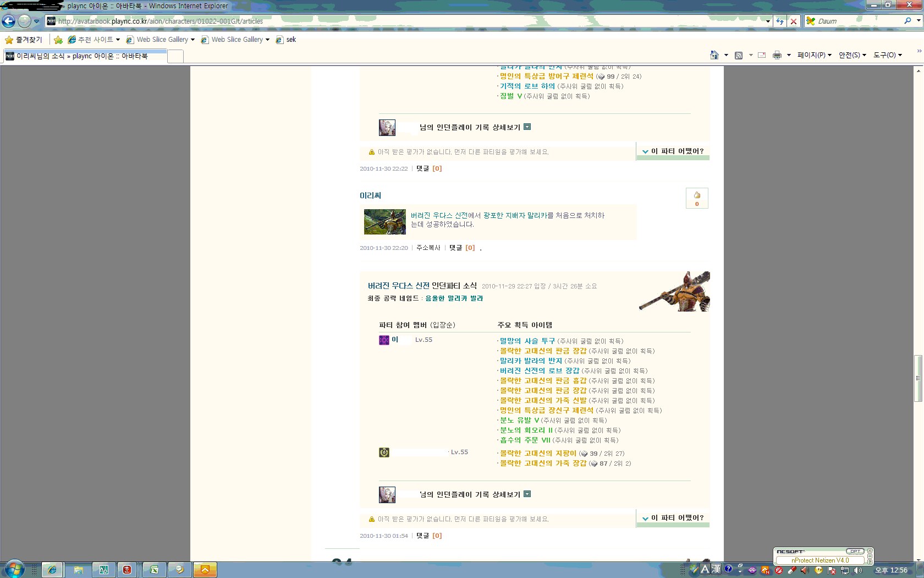The height and width of the screenshot is (578, 924).
Task: Click the Windows Start button
Action: pos(14,569)
